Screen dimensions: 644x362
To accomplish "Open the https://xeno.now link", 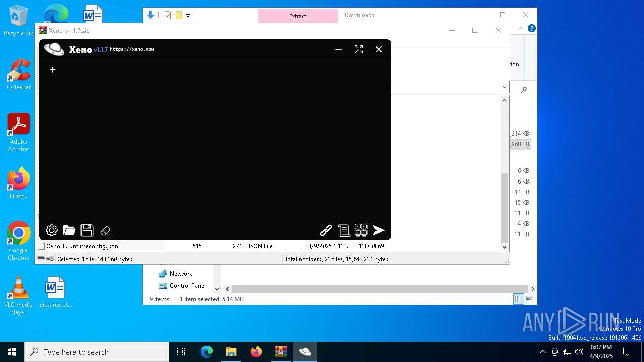I will (132, 49).
